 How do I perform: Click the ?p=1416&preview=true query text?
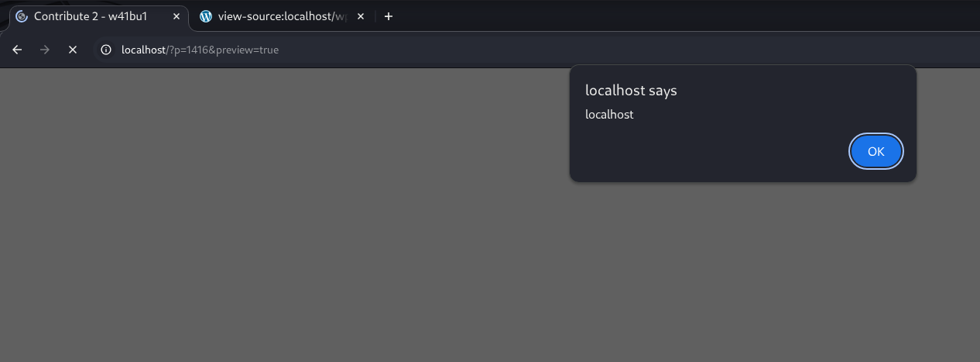223,50
